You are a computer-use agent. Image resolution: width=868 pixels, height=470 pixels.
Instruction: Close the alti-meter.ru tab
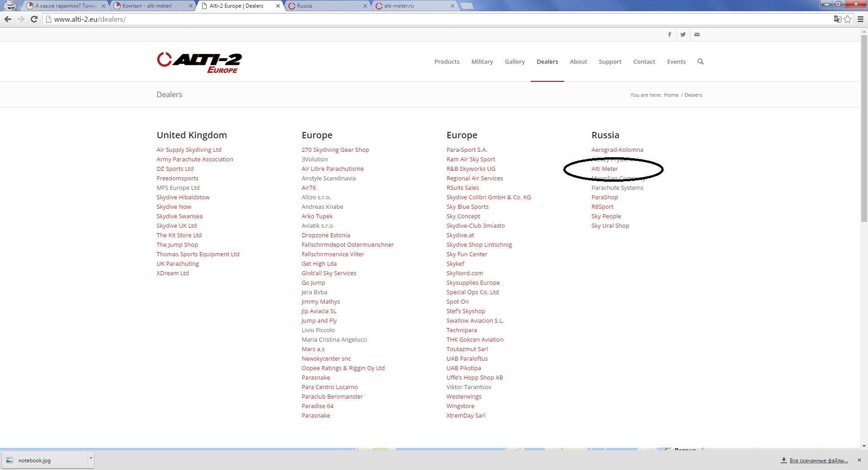coord(453,6)
